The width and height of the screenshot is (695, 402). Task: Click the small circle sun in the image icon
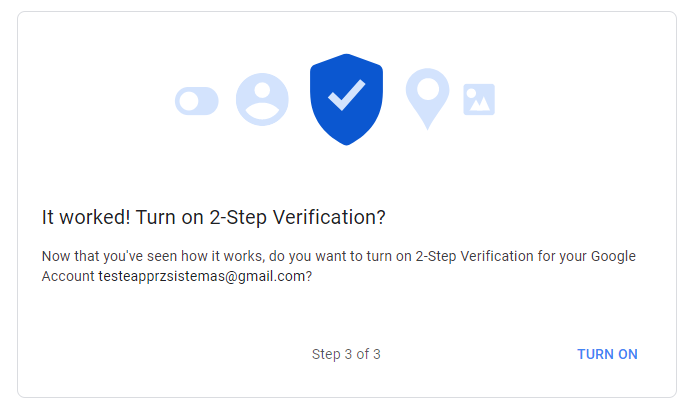click(x=471, y=93)
